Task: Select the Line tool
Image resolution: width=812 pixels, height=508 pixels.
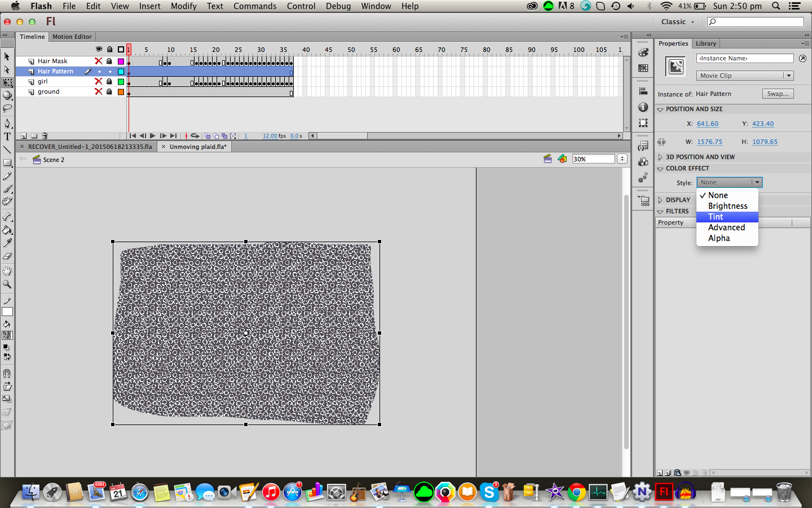Action: tap(7, 150)
